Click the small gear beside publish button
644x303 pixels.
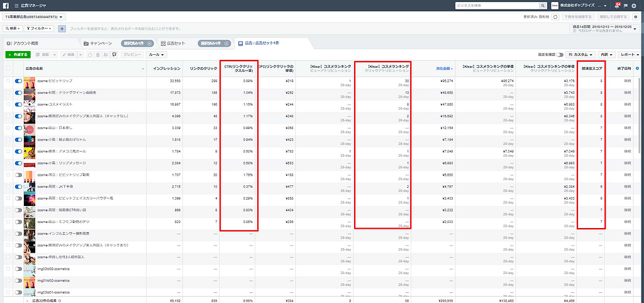click(x=636, y=17)
